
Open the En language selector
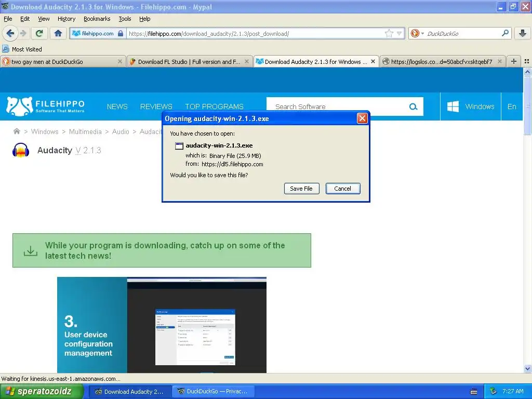coord(512,107)
